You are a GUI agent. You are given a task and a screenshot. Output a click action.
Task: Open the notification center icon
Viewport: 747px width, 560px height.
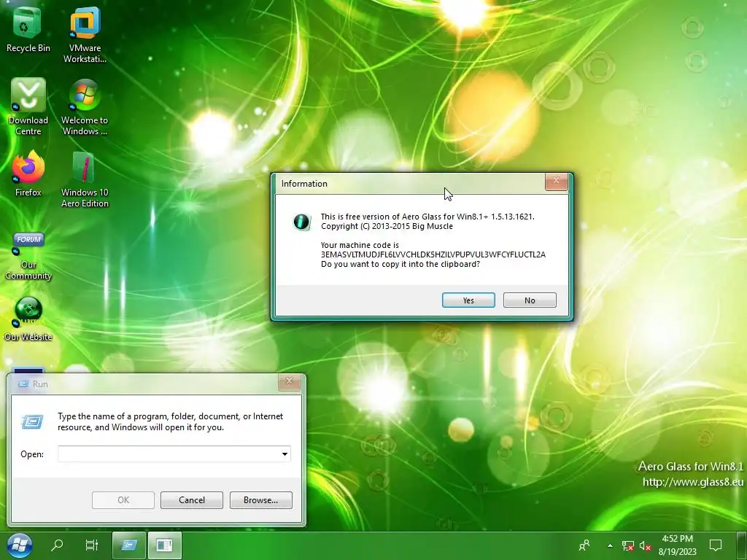[x=716, y=545]
